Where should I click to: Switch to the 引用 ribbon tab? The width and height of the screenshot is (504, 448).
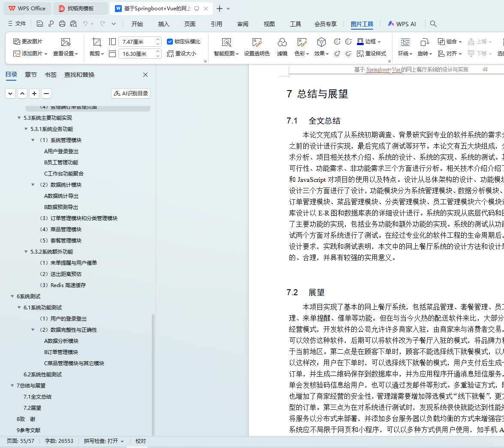(x=216, y=24)
